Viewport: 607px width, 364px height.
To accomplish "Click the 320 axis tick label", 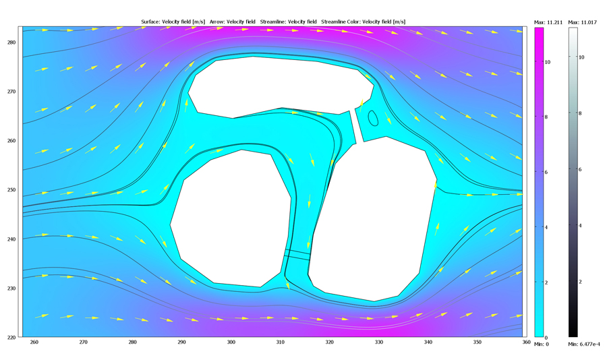I will (x=329, y=342).
